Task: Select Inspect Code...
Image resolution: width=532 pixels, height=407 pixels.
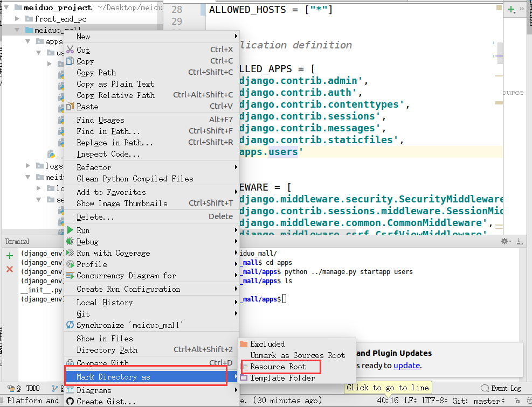Action: pyautogui.click(x=151, y=154)
